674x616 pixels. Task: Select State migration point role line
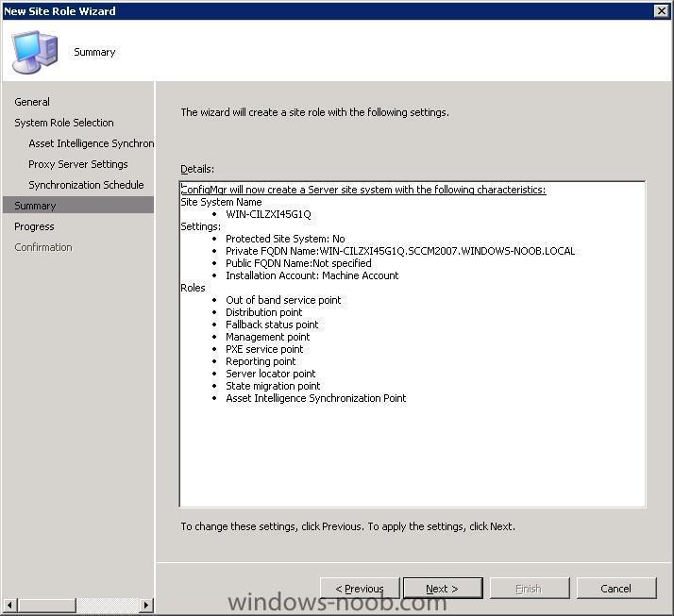tap(273, 386)
